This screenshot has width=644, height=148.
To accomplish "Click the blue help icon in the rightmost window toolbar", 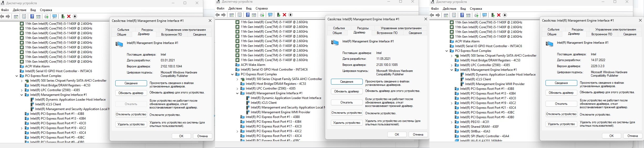I will (x=462, y=15).
